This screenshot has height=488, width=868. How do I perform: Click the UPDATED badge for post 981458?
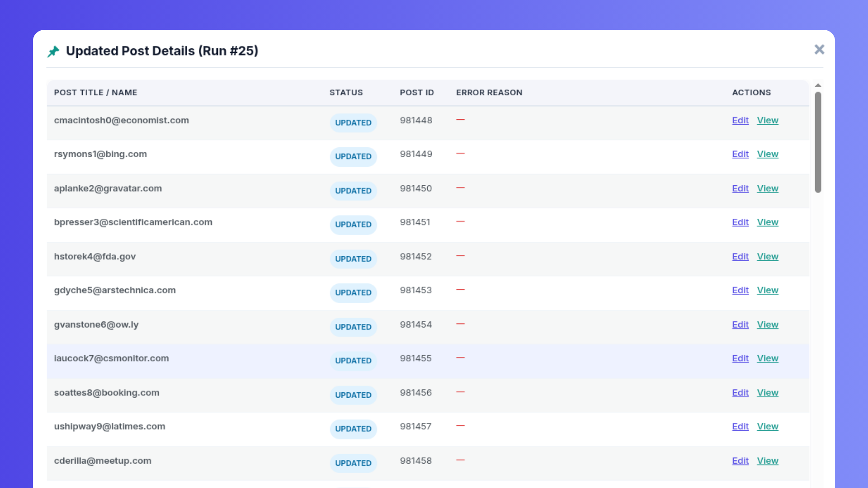coord(353,463)
